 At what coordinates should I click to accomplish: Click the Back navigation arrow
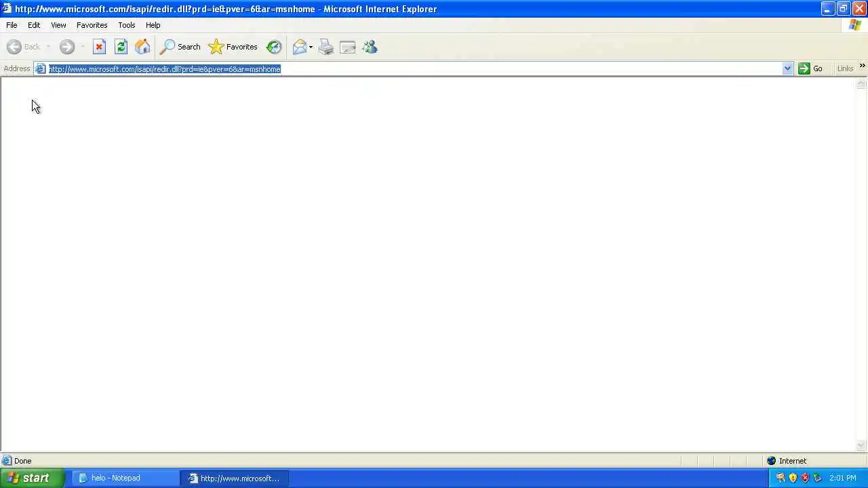(x=14, y=47)
